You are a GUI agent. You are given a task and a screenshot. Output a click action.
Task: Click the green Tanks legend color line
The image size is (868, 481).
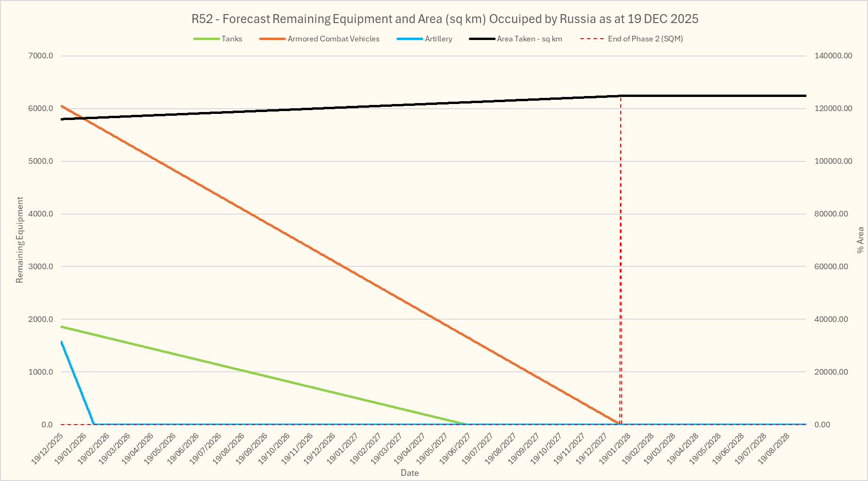pos(206,39)
